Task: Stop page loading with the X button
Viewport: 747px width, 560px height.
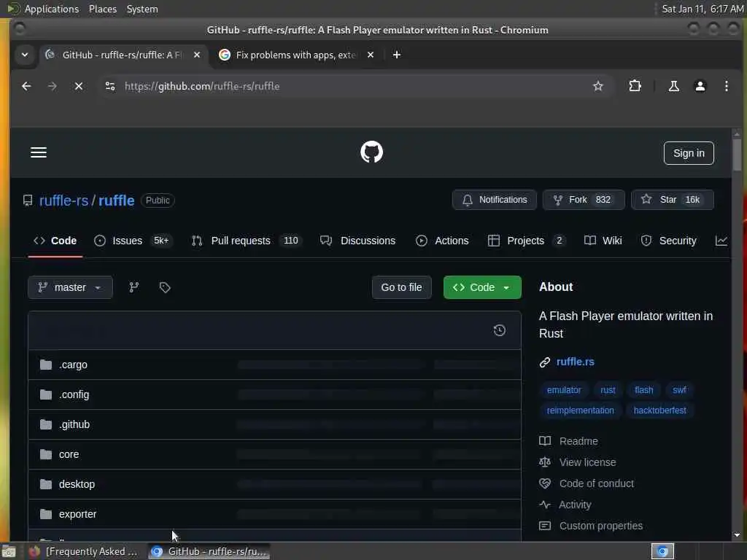Action: tap(79, 86)
